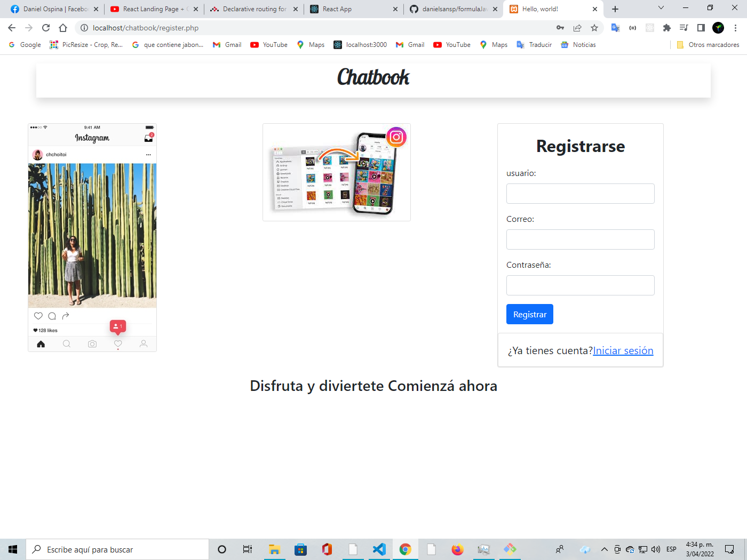Open Firefox from the taskbar
Screen dimensions: 747x560
[458, 549]
